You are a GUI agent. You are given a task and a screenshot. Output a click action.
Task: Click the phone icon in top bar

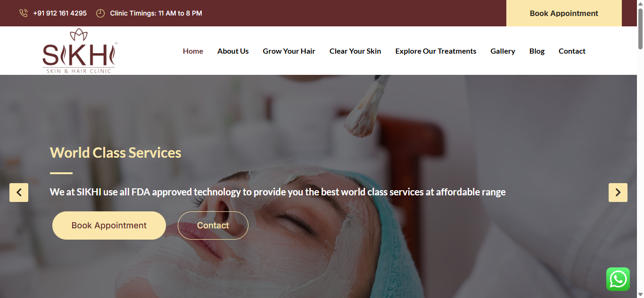click(x=24, y=13)
